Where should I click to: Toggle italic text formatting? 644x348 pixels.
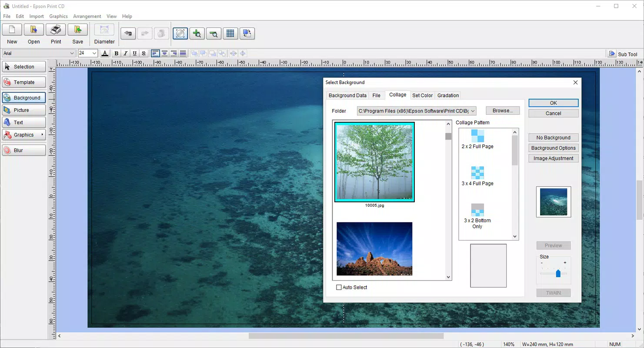(x=125, y=54)
